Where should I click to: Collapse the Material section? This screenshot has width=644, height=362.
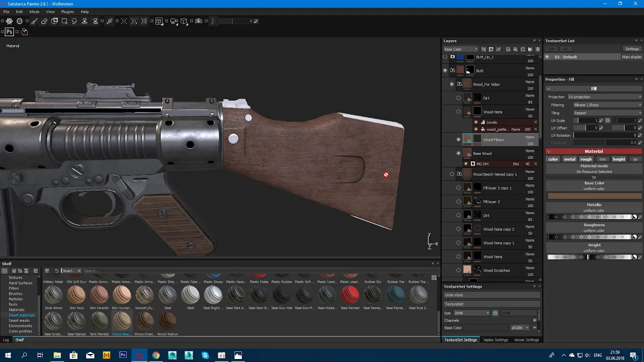(x=549, y=151)
